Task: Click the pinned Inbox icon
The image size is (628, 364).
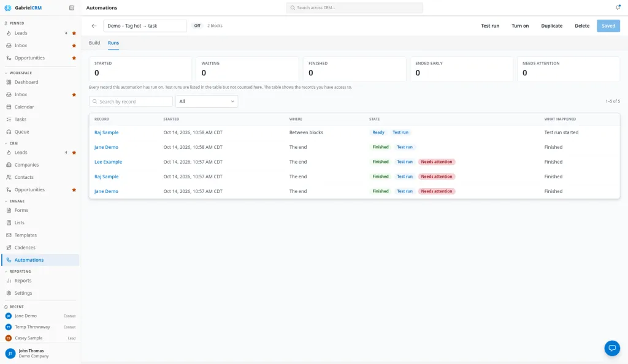Action: pyautogui.click(x=9, y=45)
